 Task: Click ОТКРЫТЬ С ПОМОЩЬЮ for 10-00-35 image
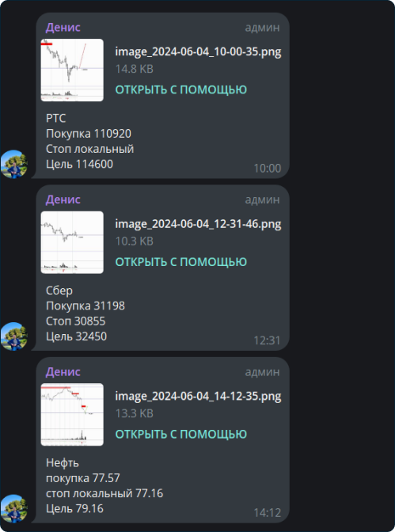coord(180,89)
